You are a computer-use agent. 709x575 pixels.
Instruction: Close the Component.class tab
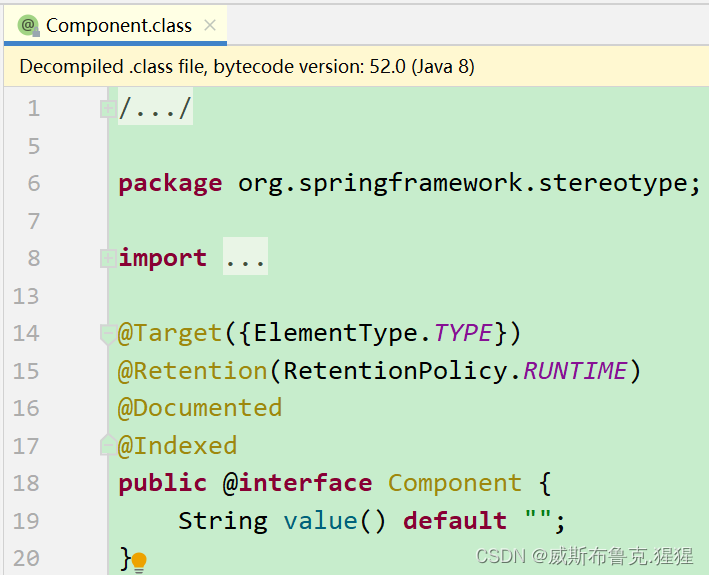[x=210, y=25]
